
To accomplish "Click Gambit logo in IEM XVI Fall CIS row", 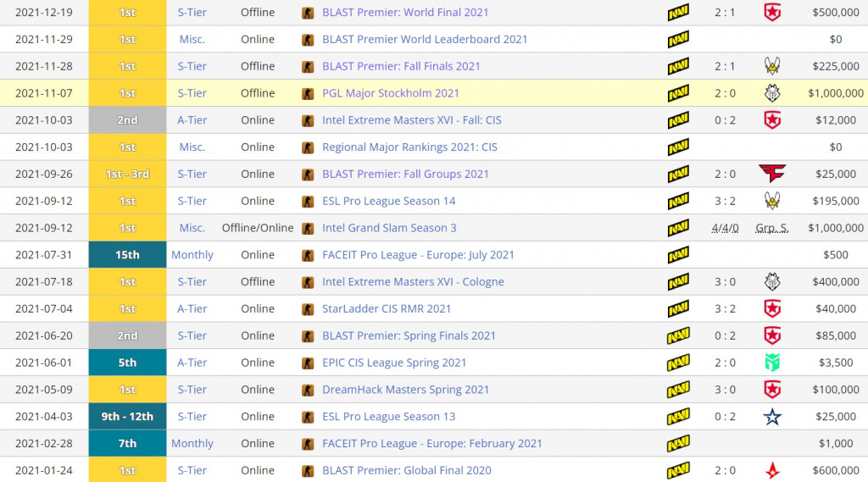I will (772, 120).
